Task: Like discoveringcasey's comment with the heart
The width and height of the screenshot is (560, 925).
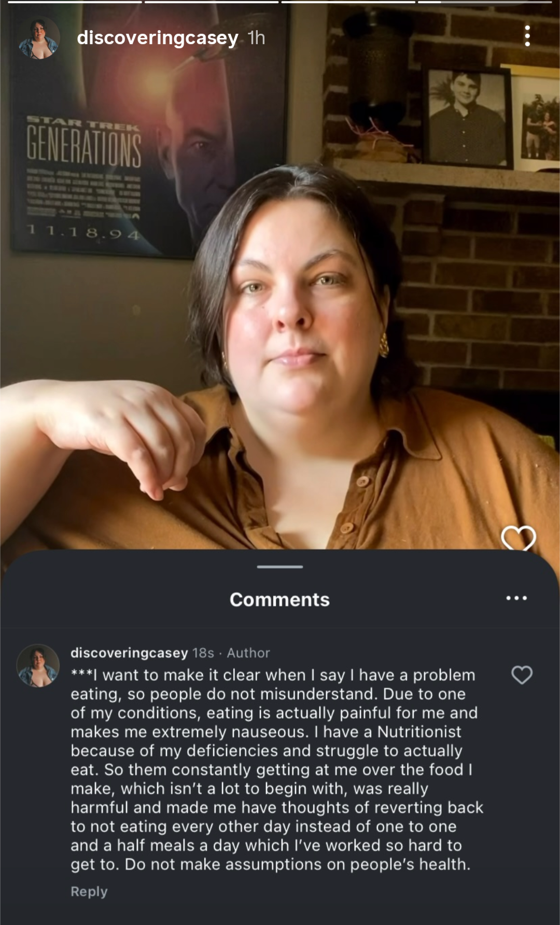Action: (x=522, y=675)
